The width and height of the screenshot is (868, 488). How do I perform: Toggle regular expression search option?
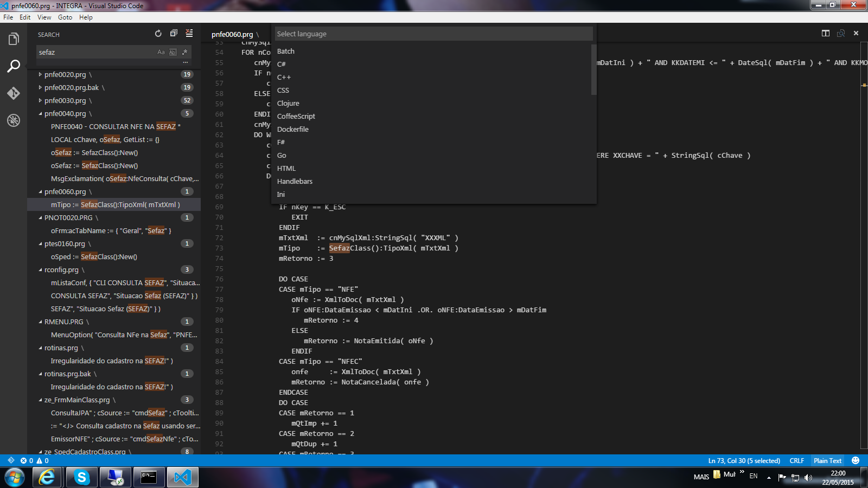click(185, 53)
